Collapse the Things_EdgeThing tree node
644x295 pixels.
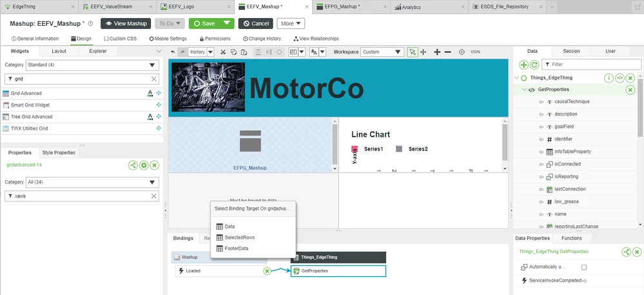[516, 77]
